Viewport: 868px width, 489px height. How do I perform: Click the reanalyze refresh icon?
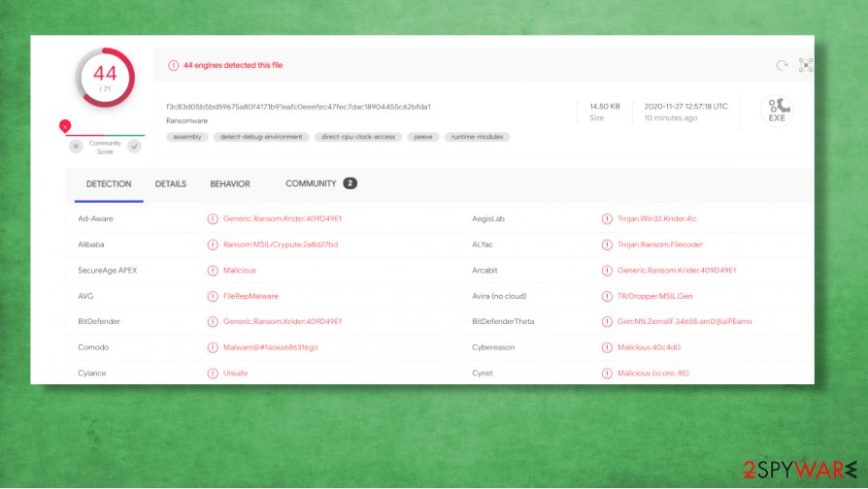pyautogui.click(x=782, y=65)
